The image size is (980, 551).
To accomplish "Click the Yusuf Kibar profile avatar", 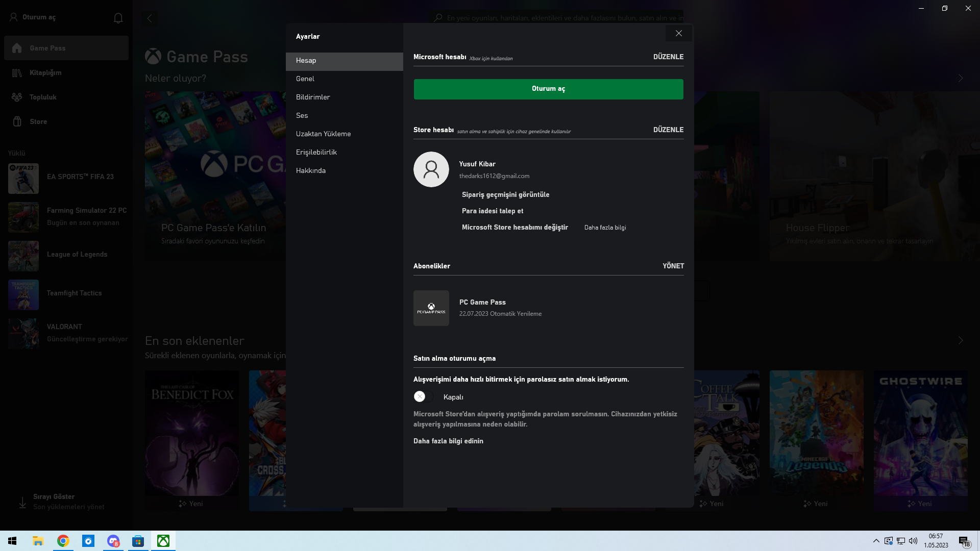I will click(431, 169).
